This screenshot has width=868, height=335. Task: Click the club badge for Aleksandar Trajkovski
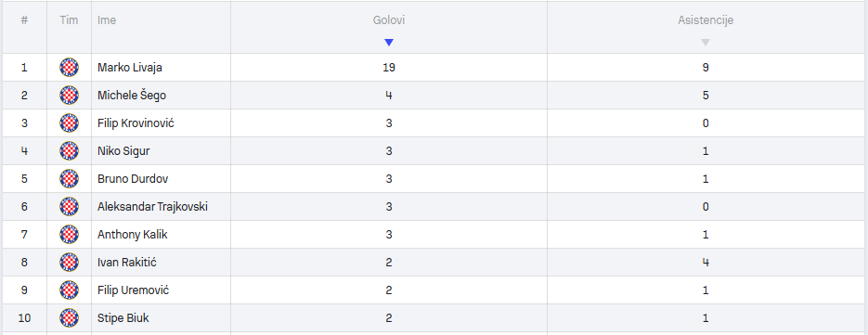coord(70,207)
